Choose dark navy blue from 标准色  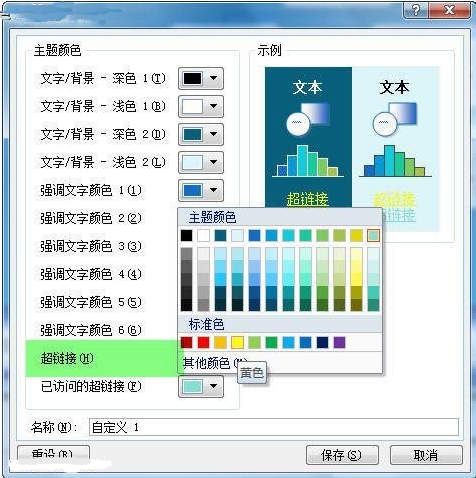pos(322,342)
